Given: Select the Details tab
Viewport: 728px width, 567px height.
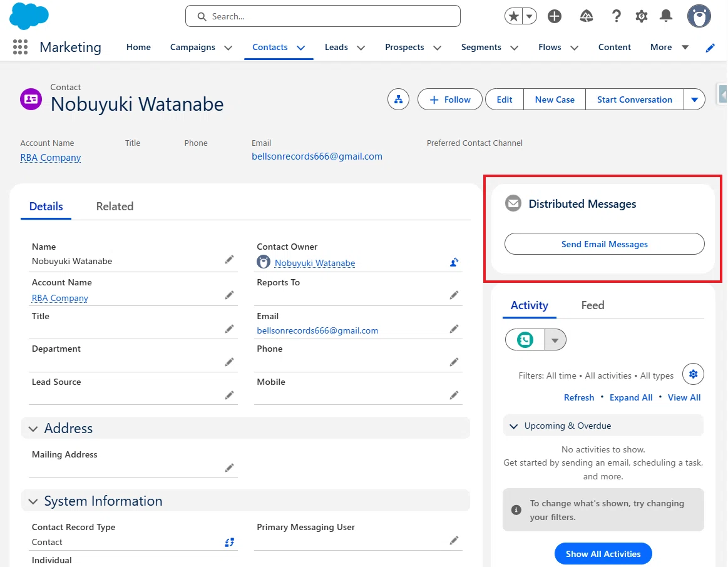Looking at the screenshot, I should (46, 207).
